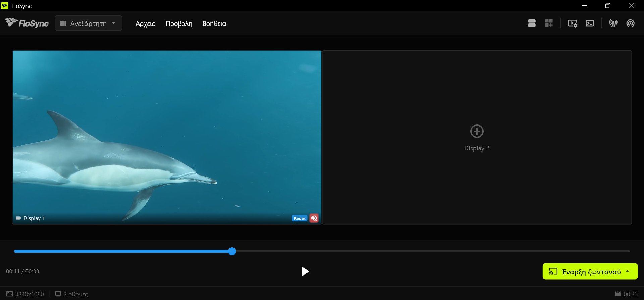Image resolution: width=644 pixels, height=300 pixels.
Task: Open the Αρχείο menu
Action: pos(146,23)
